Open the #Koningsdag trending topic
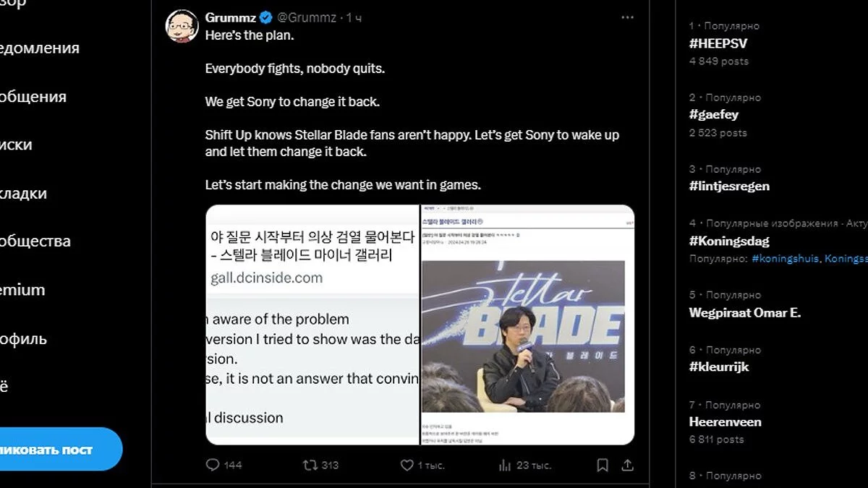The width and height of the screenshot is (868, 488). coord(729,241)
